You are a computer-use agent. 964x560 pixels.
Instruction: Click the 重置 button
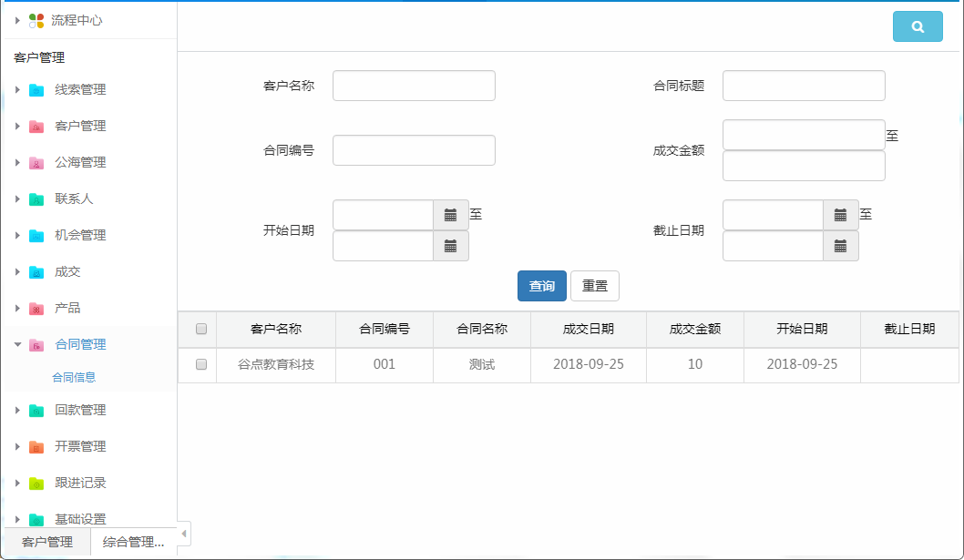595,286
